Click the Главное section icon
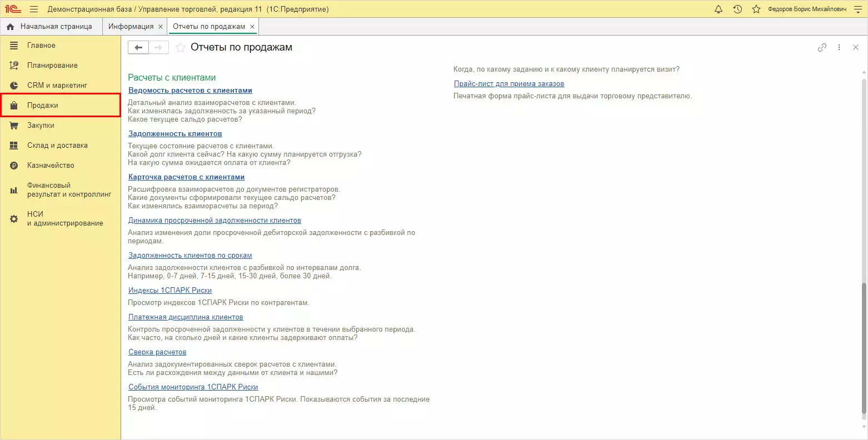868x440 pixels. pyautogui.click(x=14, y=46)
